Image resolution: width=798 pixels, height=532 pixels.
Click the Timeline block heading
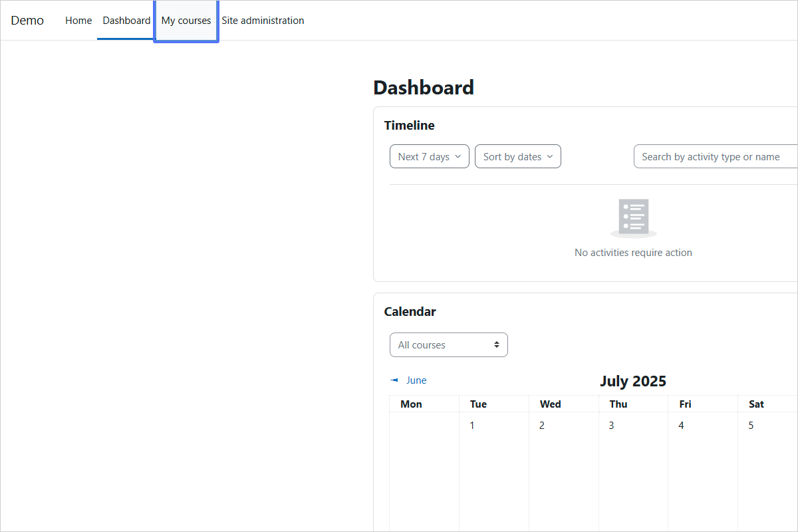[410, 126]
